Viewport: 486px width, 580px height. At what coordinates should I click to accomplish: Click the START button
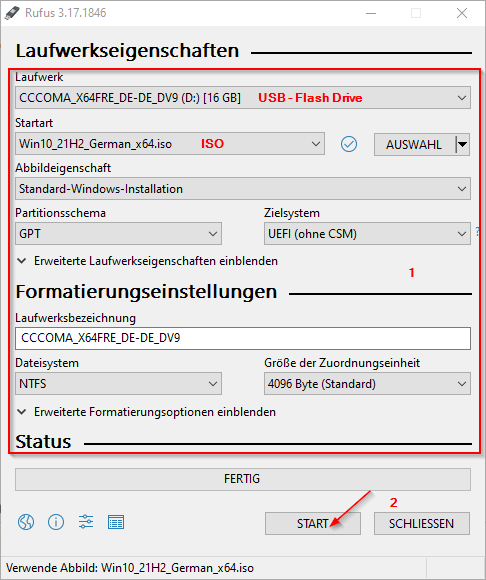[x=313, y=523]
